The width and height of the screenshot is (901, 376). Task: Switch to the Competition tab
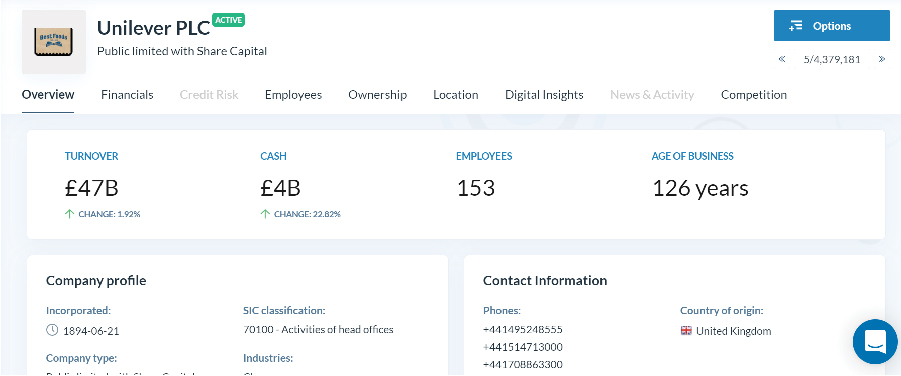(754, 95)
